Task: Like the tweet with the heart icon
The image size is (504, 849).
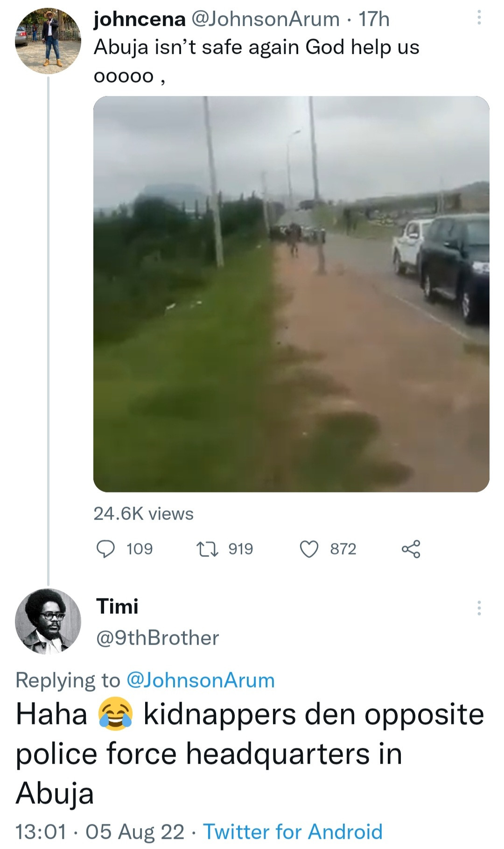Action: (x=309, y=549)
